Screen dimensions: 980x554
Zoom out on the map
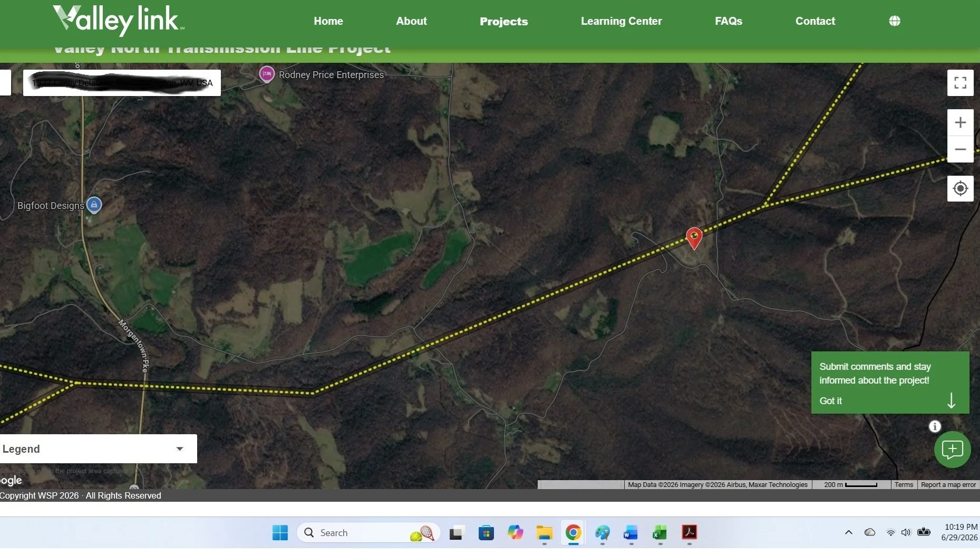pyautogui.click(x=960, y=149)
